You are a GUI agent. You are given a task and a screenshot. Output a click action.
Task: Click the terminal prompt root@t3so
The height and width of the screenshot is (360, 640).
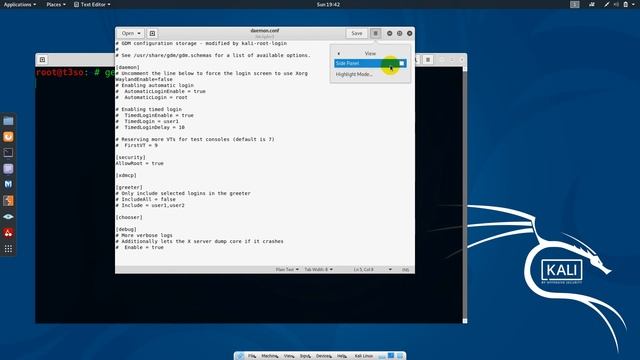point(60,73)
